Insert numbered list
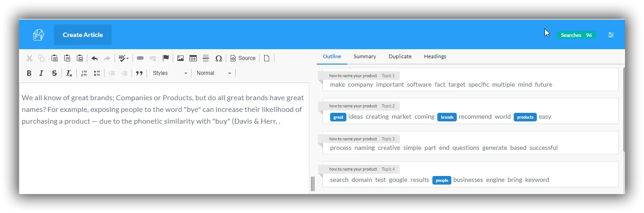This screenshot has height=213, width=644. click(84, 73)
